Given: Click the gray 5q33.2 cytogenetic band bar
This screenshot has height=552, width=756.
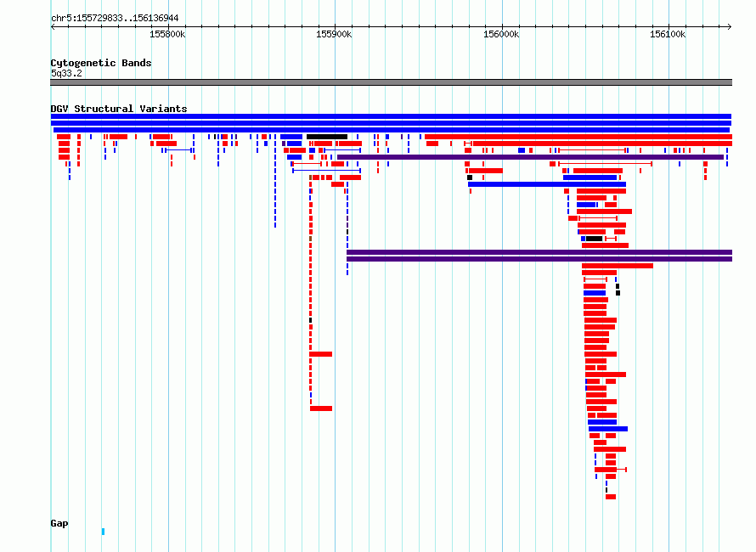Looking at the screenshot, I should 391,82.
